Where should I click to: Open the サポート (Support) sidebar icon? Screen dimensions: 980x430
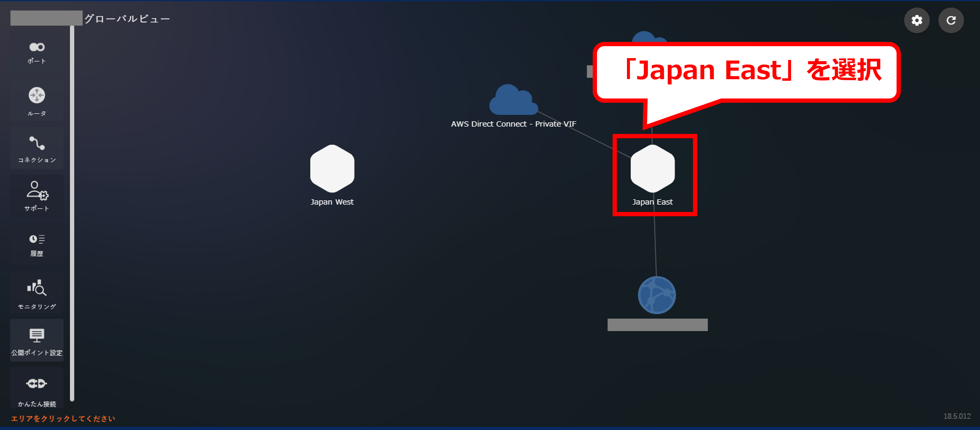(36, 196)
